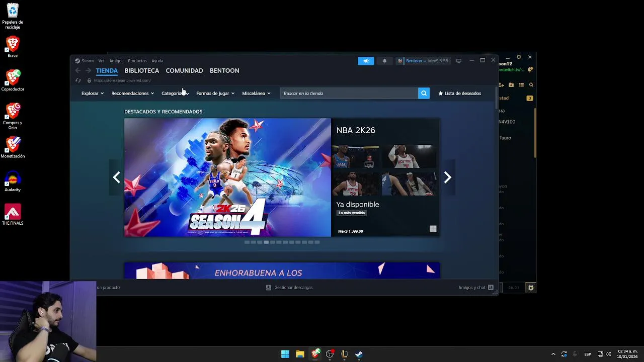Open THE FINALS desktop shortcut

point(13,215)
